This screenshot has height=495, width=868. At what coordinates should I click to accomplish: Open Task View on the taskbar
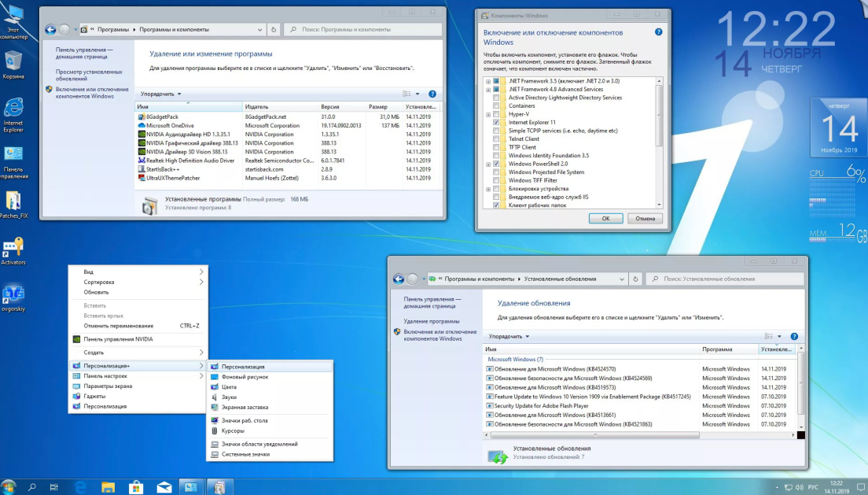[x=53, y=487]
